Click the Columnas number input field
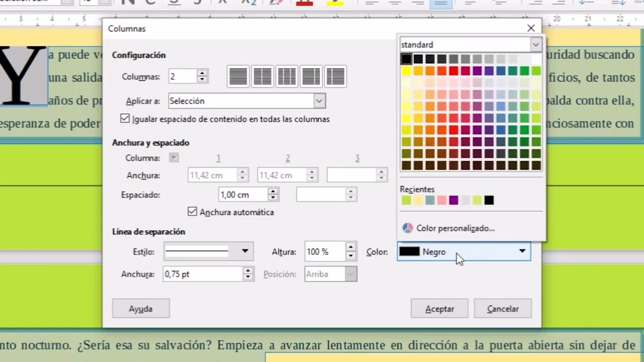The width and height of the screenshot is (644, 362). pyautogui.click(x=183, y=76)
